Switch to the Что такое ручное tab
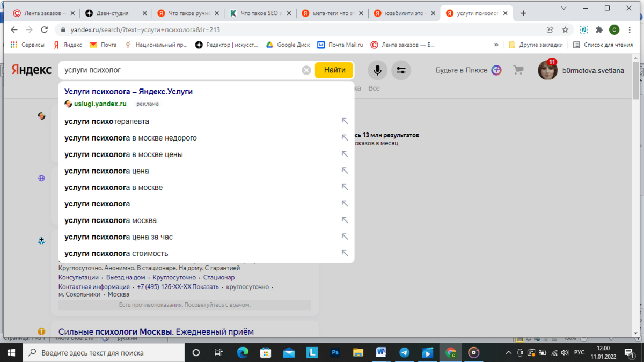Image resolution: width=644 pixels, height=362 pixels. pos(188,13)
